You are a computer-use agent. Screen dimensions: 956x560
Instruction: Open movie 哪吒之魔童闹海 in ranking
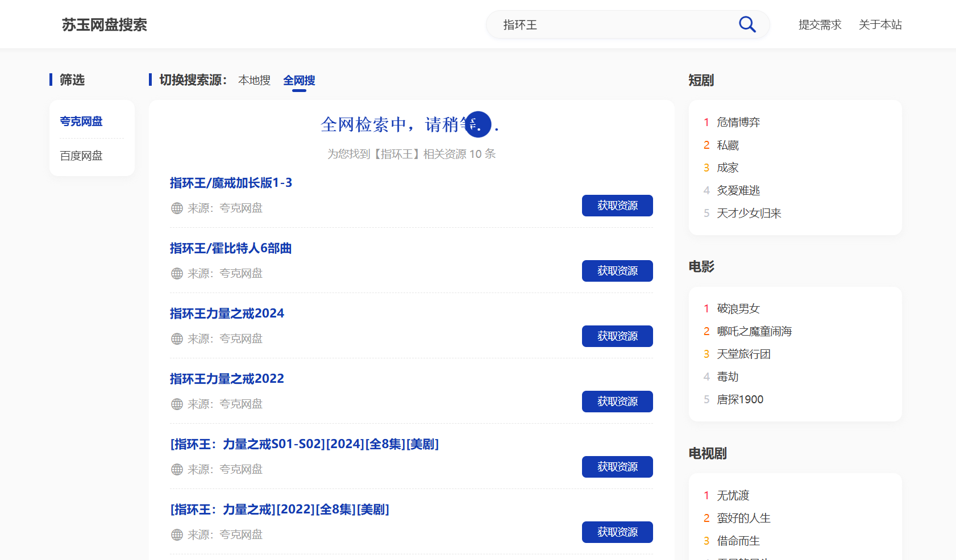[x=754, y=331]
